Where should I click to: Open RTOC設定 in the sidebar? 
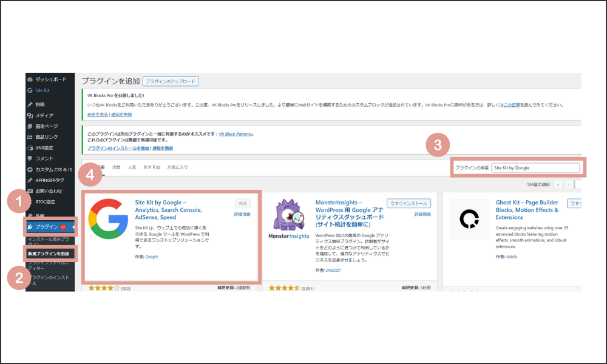45,202
